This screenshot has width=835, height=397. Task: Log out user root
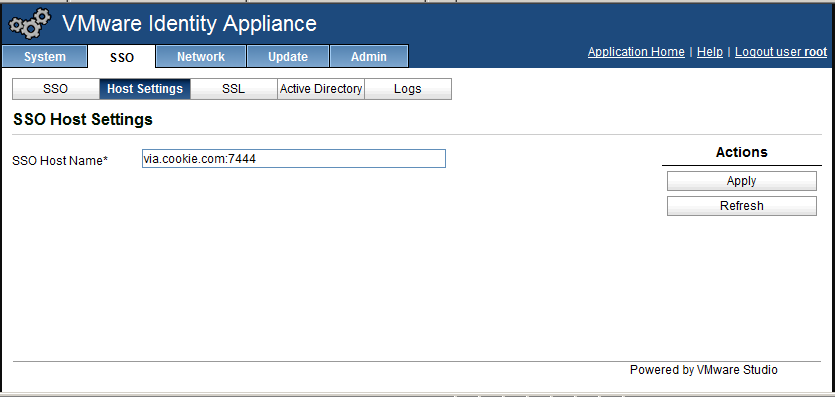pyautogui.click(x=781, y=52)
